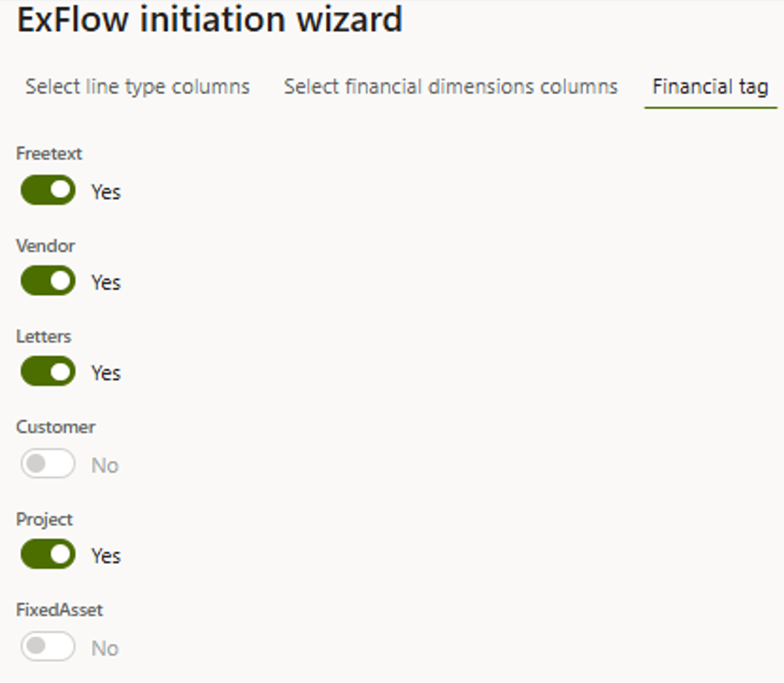This screenshot has height=683, width=784.
Task: Enable the FixedAsset toggle switch
Action: click(x=48, y=646)
